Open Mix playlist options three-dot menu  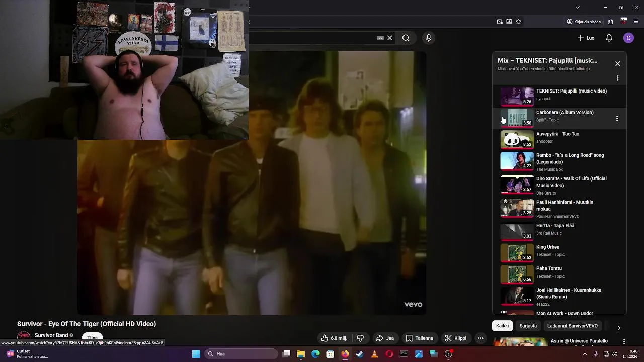click(618, 78)
